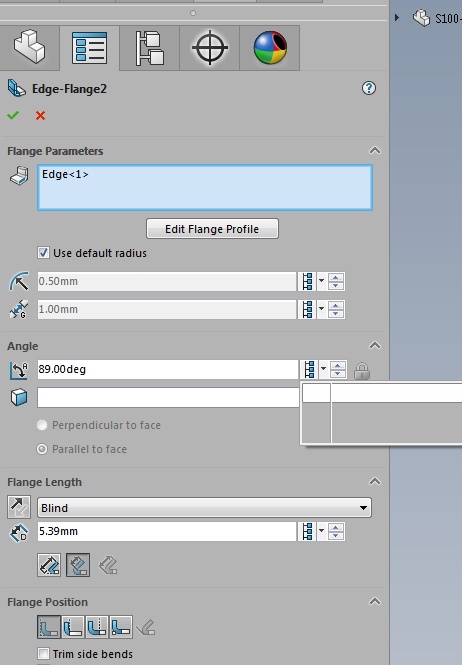Select Tangent to Bend flange position

point(146,627)
